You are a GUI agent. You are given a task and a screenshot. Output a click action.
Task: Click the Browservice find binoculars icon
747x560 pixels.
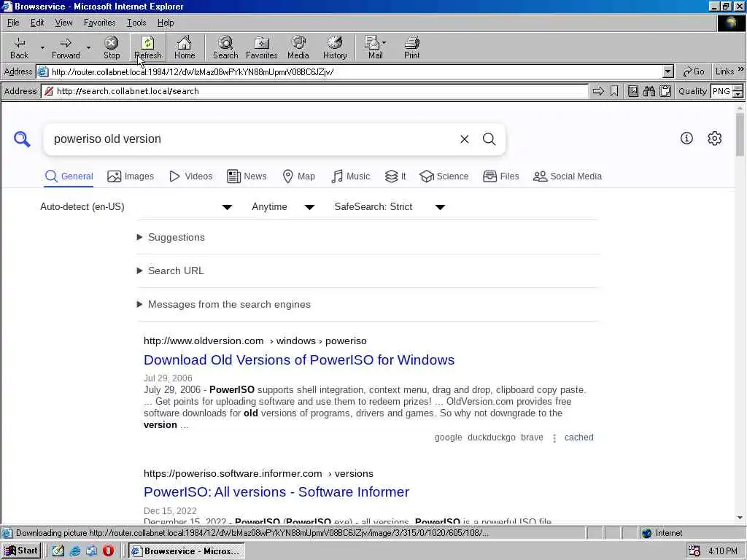click(x=649, y=91)
